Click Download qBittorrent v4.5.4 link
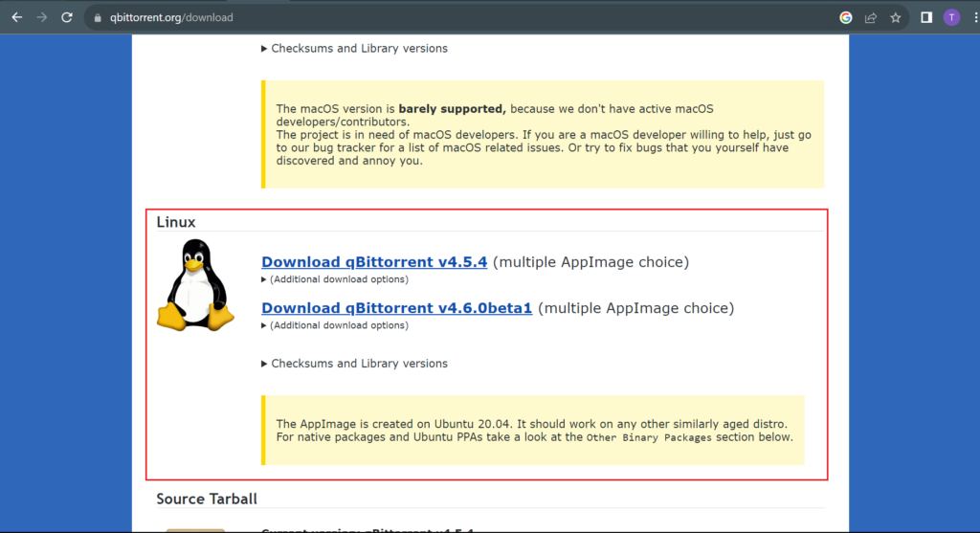The height and width of the screenshot is (533, 980). pyautogui.click(x=374, y=262)
